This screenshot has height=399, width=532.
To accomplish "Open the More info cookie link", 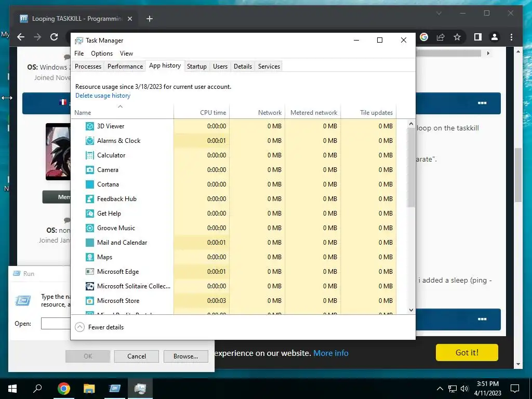I will tap(331, 353).
